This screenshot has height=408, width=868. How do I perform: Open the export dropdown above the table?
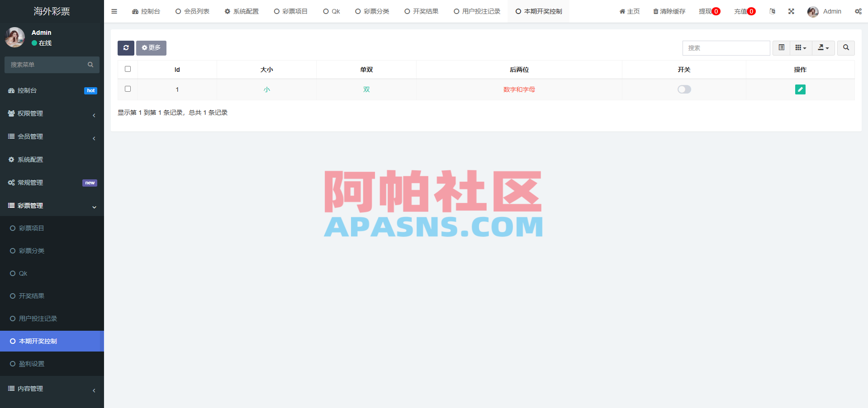click(x=823, y=48)
